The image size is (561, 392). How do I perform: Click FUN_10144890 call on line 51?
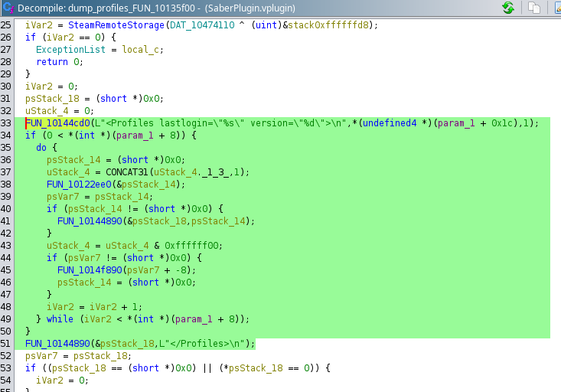(57, 344)
